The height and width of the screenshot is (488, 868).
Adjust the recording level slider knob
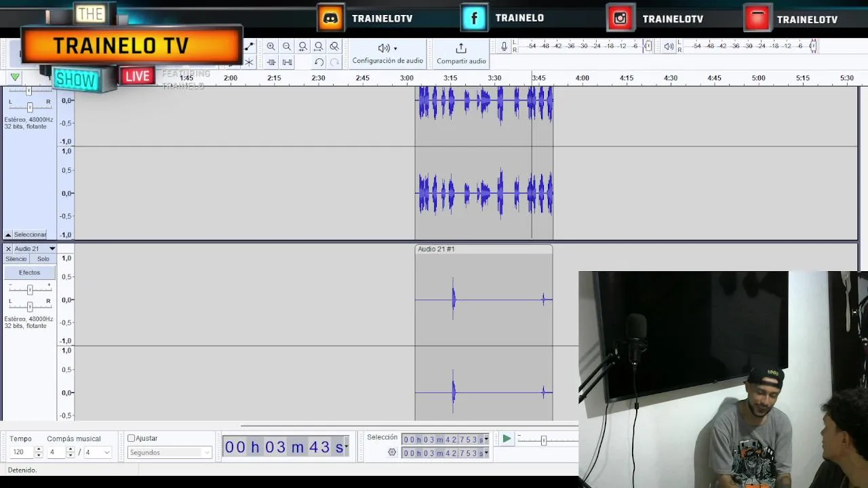click(648, 46)
